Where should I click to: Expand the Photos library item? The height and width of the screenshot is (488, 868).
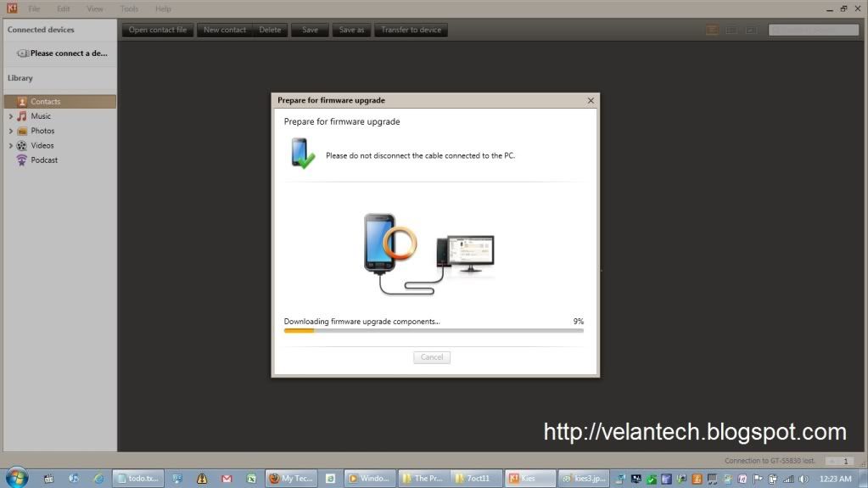pyautogui.click(x=10, y=132)
